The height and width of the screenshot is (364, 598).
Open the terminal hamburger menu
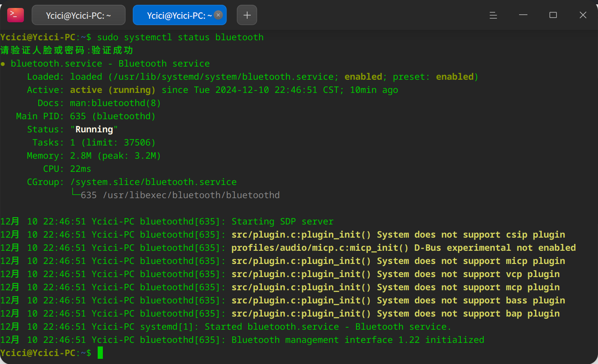pos(493,15)
